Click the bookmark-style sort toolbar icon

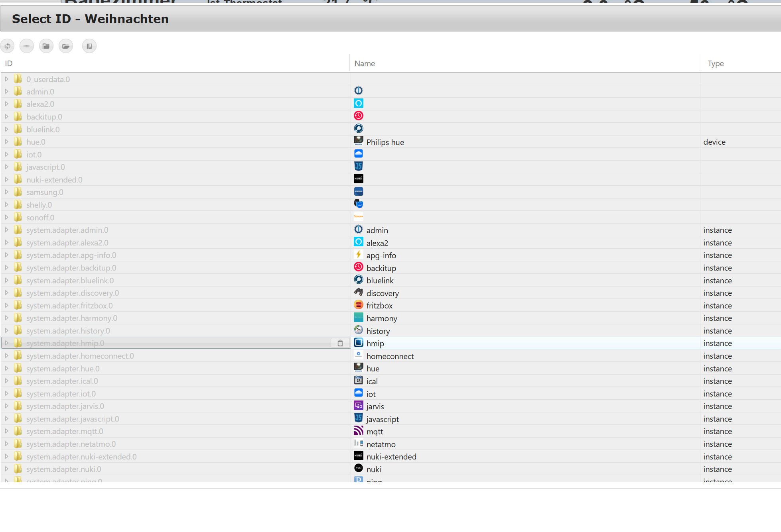coord(89,46)
